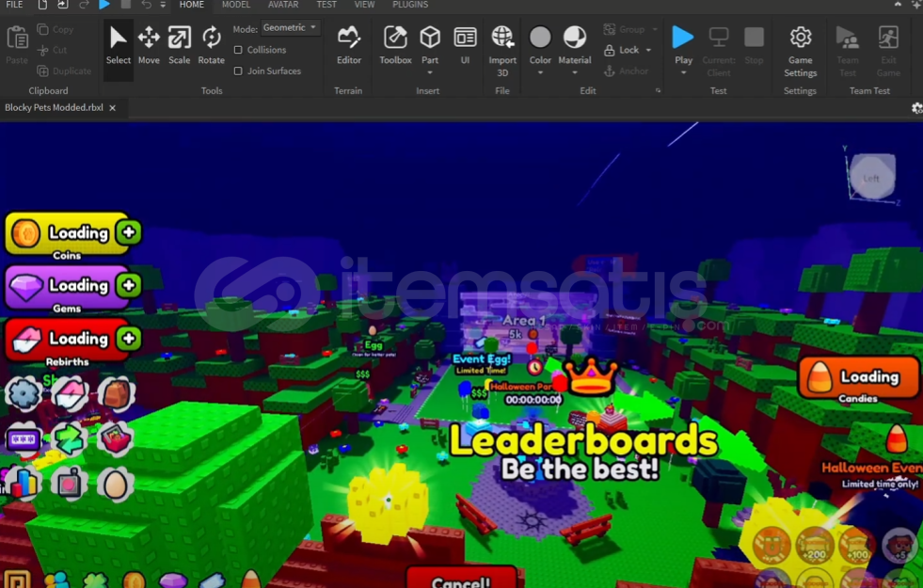Screen dimensions: 923x588
Task: Expand the Color dropdown arrow
Action: pyautogui.click(x=540, y=73)
